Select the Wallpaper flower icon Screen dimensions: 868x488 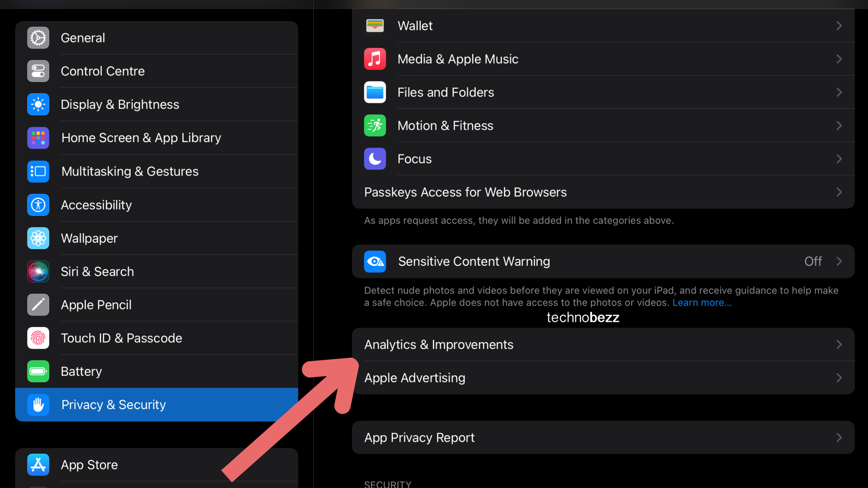[x=38, y=238]
